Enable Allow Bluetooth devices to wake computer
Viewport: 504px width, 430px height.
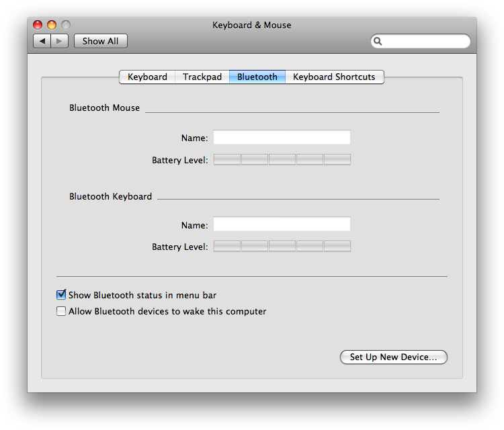click(61, 311)
